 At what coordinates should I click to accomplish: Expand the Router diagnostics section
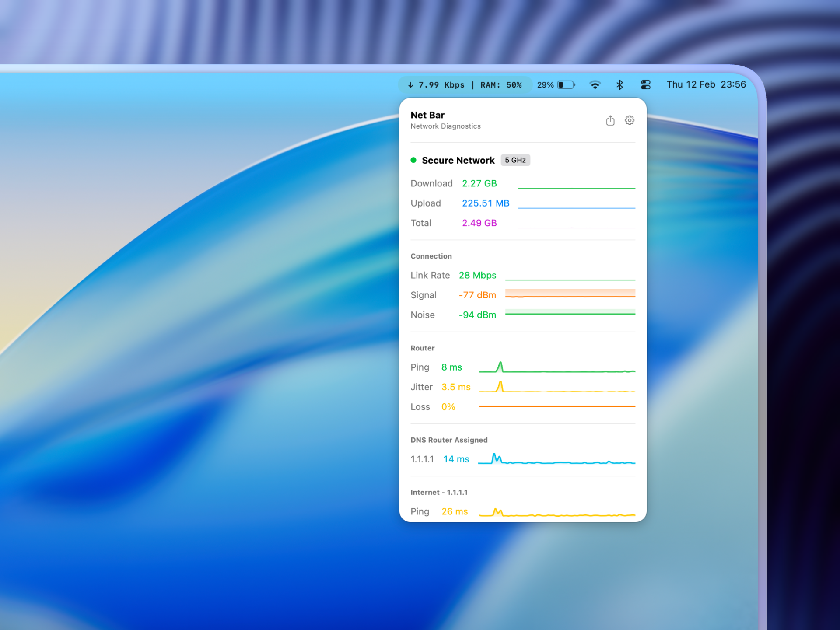[x=422, y=348]
